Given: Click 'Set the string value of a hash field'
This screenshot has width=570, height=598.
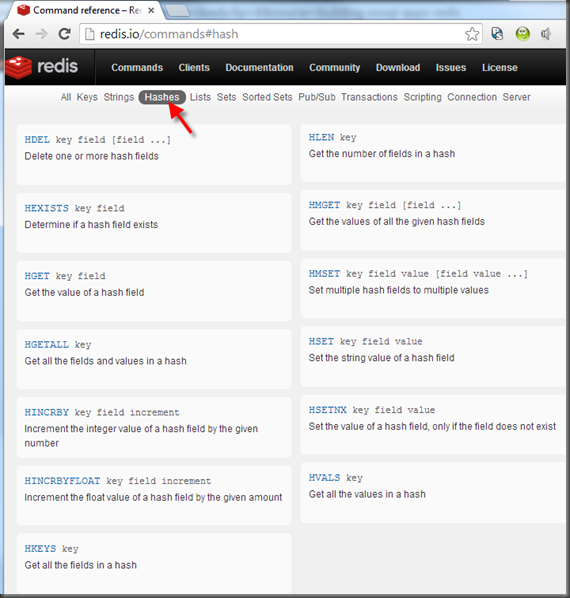Looking at the screenshot, I should point(382,358).
